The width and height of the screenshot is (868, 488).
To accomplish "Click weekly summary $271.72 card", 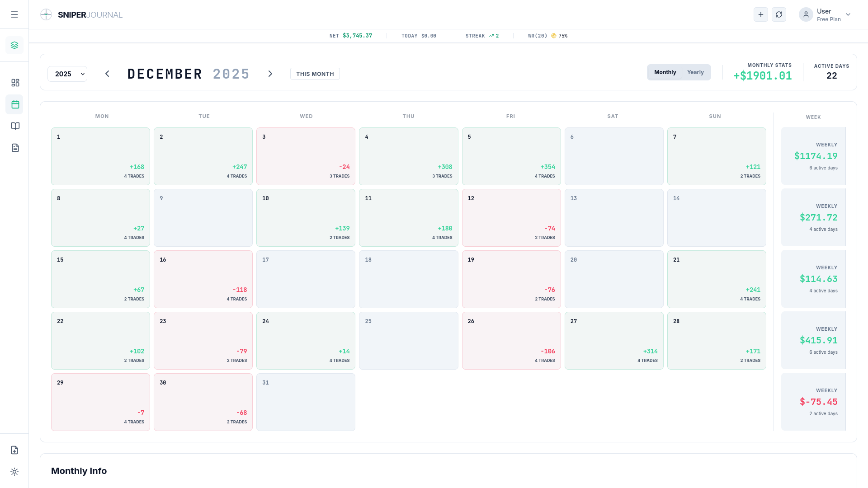I will 813,217.
